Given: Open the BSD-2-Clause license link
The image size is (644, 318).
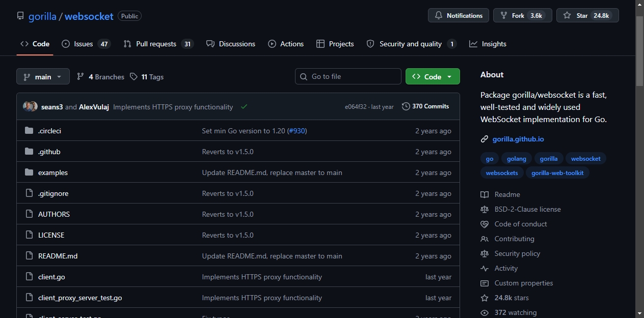Looking at the screenshot, I should (x=521, y=209).
